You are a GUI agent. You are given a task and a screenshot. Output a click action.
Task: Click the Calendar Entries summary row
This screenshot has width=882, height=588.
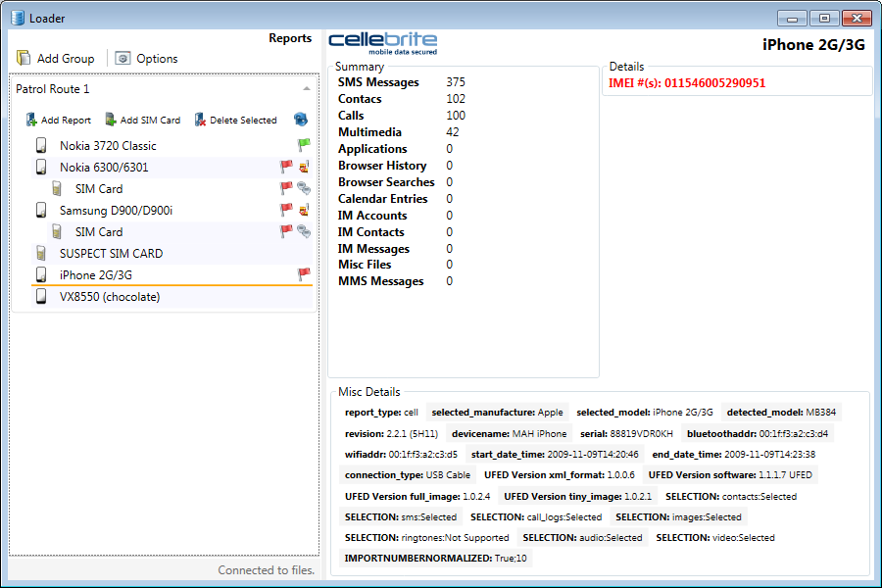395,199
